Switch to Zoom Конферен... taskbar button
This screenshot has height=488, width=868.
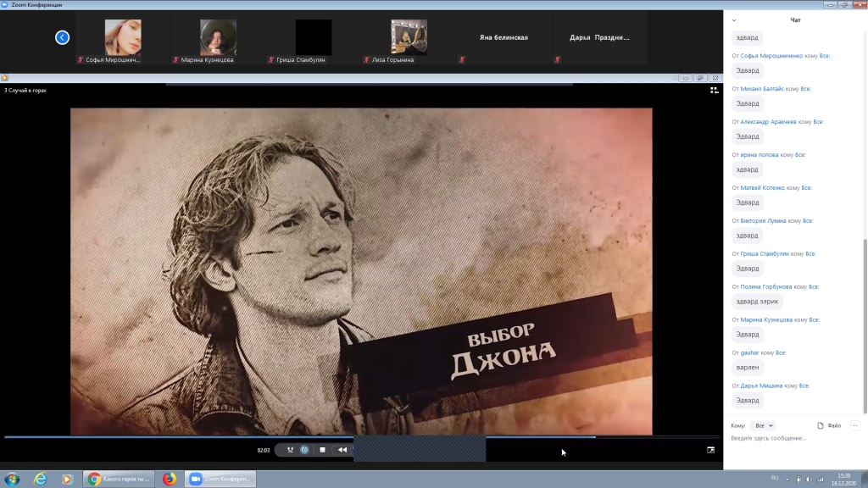[220, 480]
